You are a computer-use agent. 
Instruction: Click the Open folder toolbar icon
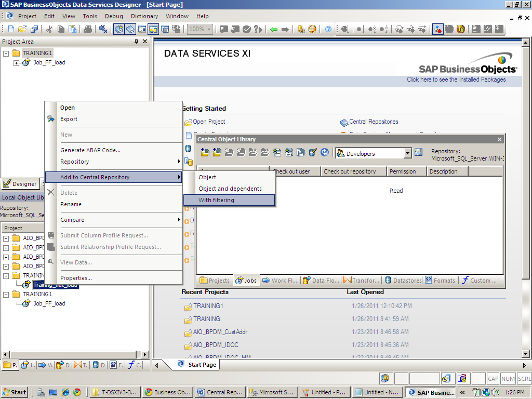click(x=22, y=29)
